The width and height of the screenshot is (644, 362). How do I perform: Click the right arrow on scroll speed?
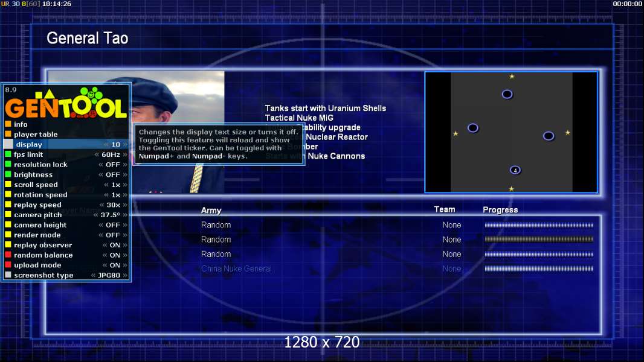(x=125, y=185)
